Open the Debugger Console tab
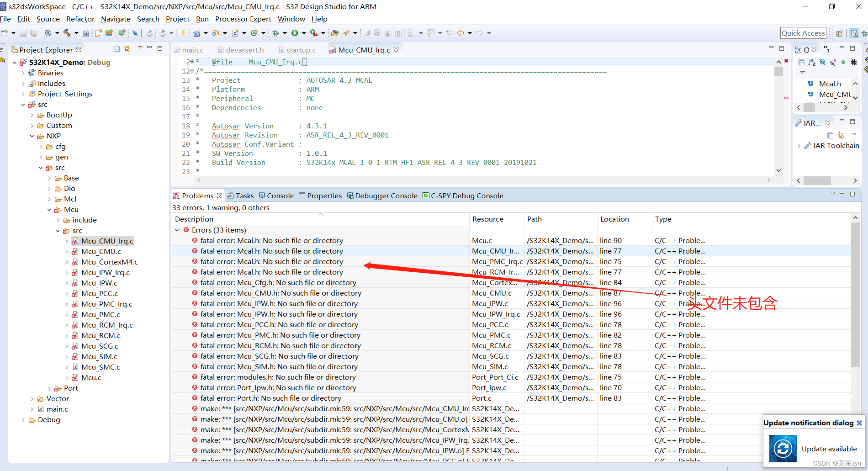868x471 pixels. coord(382,196)
